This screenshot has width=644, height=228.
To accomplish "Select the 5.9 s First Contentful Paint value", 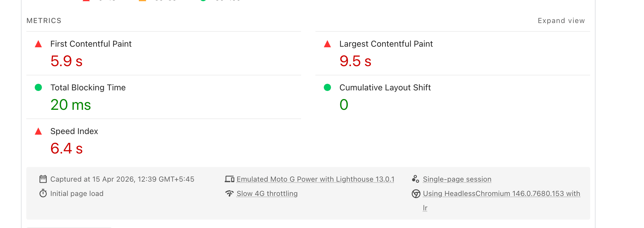I will [x=66, y=61].
